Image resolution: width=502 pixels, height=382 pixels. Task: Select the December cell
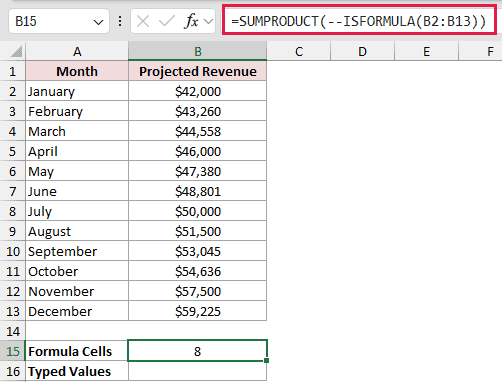pos(77,311)
